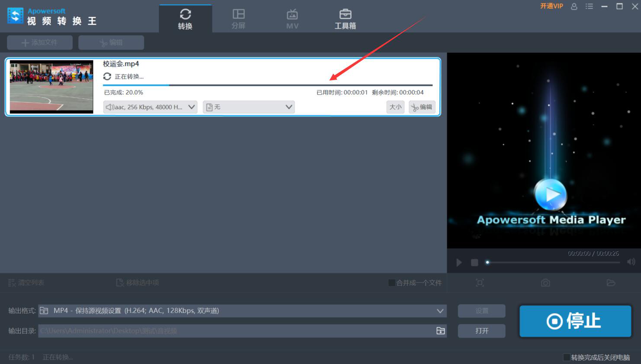Click the 添加文件 button

click(39, 42)
